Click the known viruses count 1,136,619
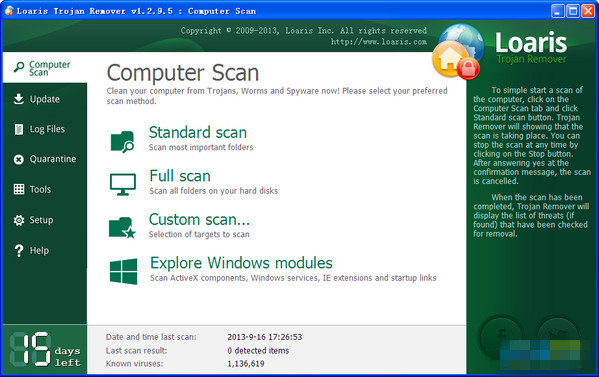Image resolution: width=599 pixels, height=377 pixels. click(246, 364)
